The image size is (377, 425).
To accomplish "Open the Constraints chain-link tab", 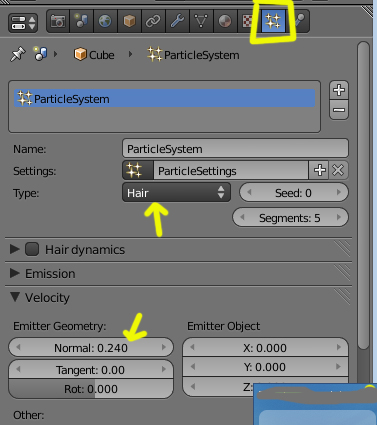I will tap(153, 22).
